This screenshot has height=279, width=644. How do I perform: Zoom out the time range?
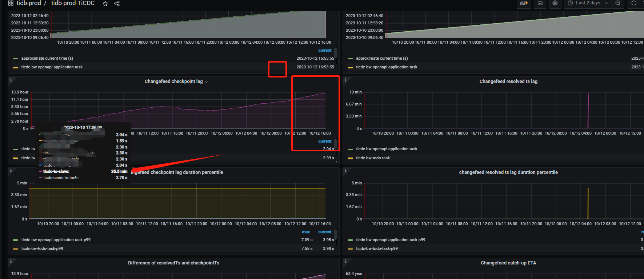pyautogui.click(x=618, y=3)
